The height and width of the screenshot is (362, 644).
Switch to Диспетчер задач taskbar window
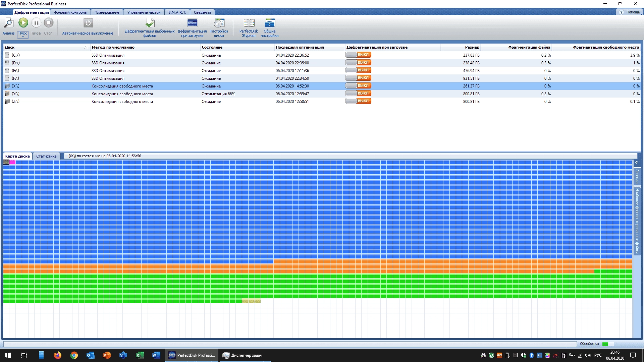click(245, 355)
